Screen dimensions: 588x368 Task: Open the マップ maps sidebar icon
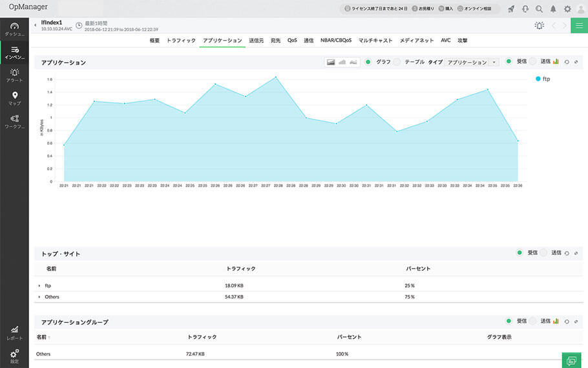coord(14,98)
